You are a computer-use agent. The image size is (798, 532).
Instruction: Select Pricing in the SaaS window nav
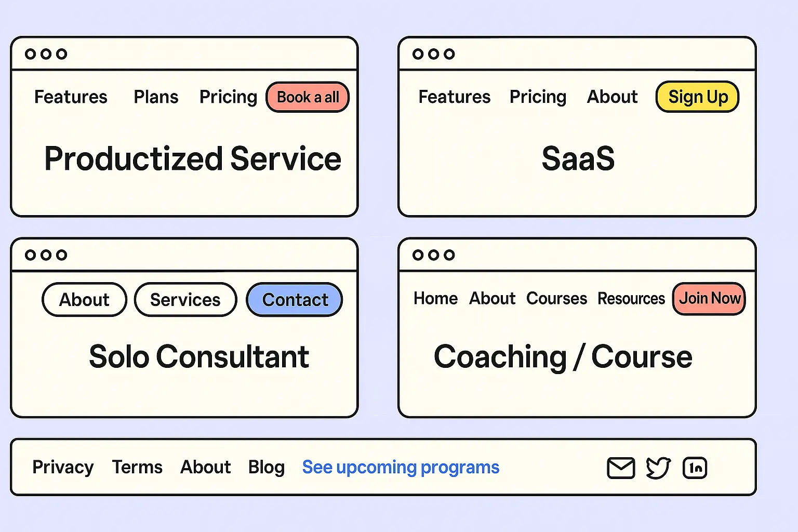pyautogui.click(x=538, y=97)
